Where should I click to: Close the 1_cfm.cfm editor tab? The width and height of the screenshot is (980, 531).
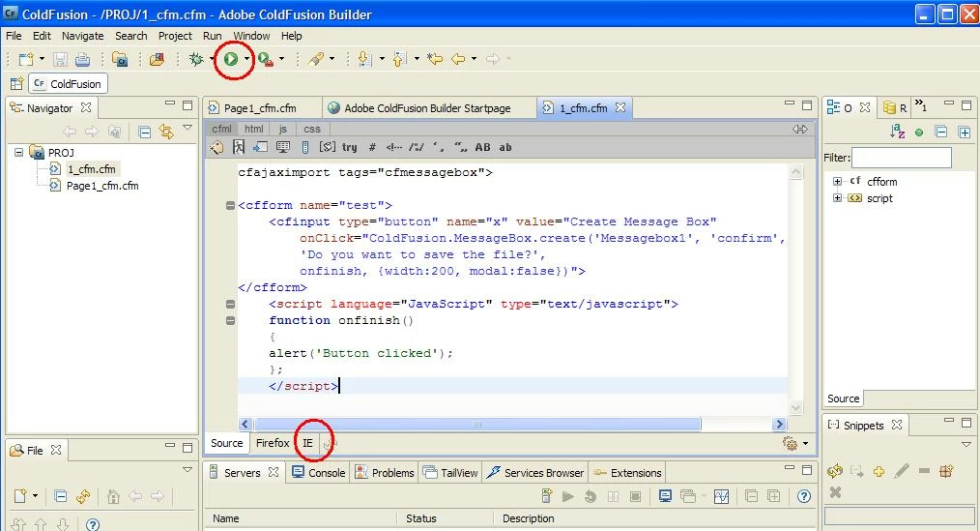pos(620,107)
